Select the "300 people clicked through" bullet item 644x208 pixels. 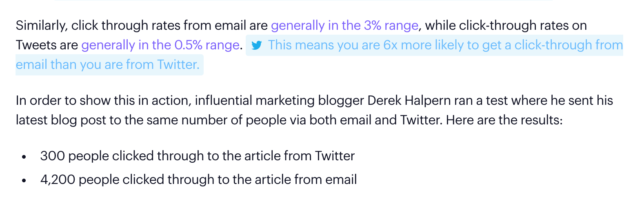(198, 156)
